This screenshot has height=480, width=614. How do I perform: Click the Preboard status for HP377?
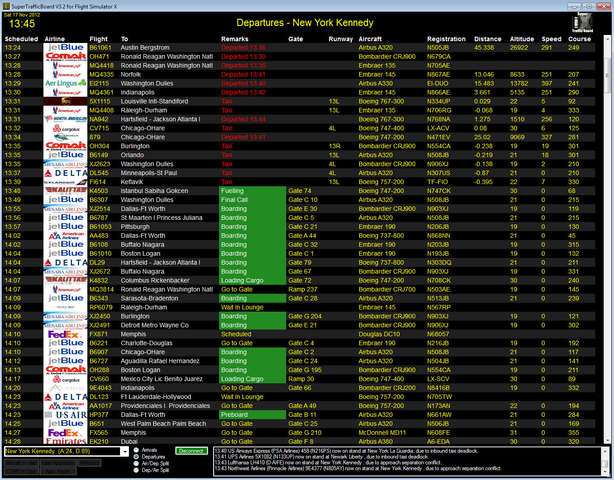(253, 415)
